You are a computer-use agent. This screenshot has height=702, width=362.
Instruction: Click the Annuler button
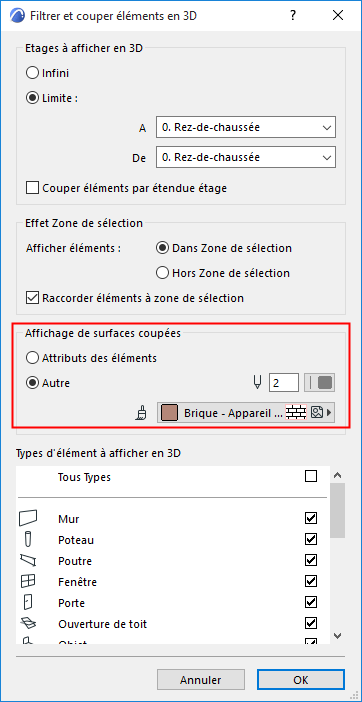coord(200,680)
